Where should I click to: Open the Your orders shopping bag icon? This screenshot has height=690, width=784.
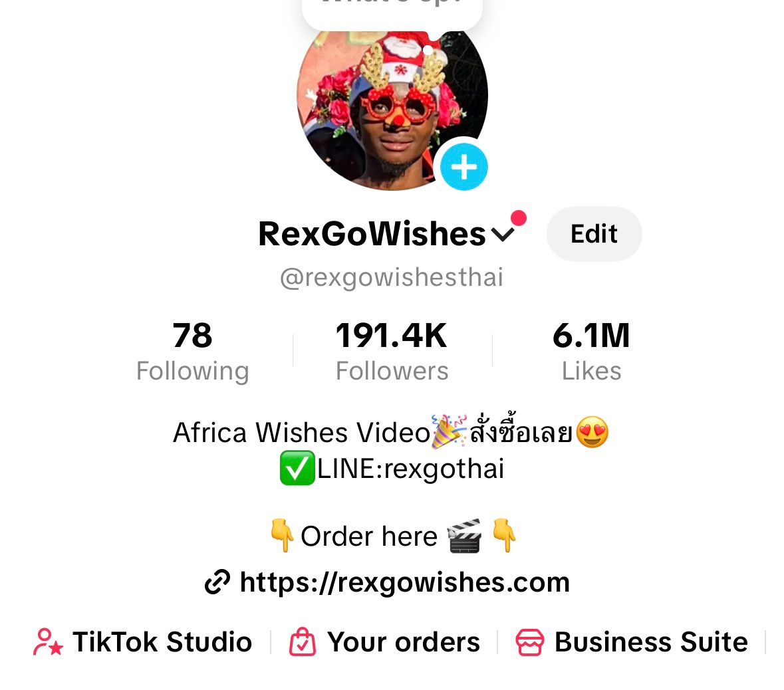(x=303, y=642)
